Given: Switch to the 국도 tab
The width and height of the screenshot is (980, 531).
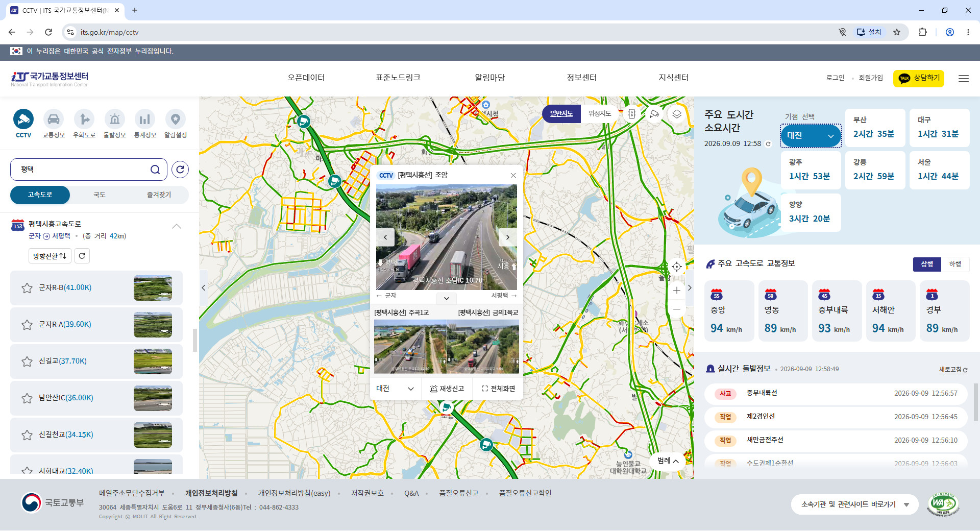Looking at the screenshot, I should [100, 195].
